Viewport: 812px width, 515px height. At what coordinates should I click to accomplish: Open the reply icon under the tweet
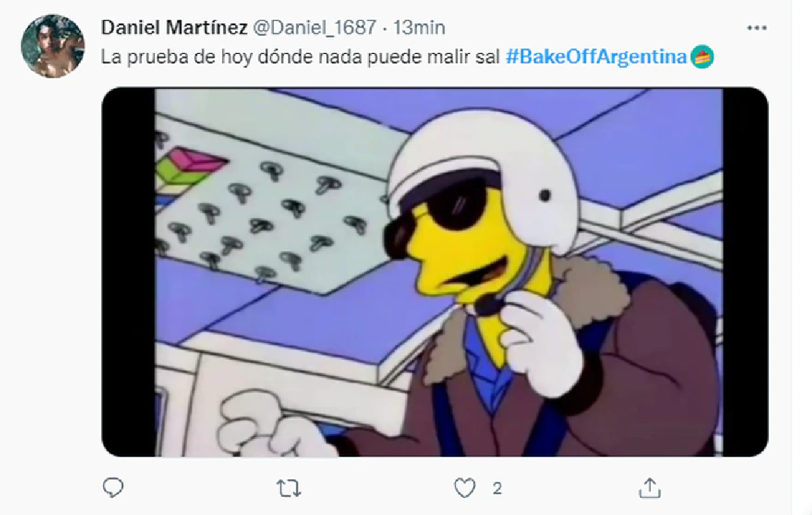113,487
